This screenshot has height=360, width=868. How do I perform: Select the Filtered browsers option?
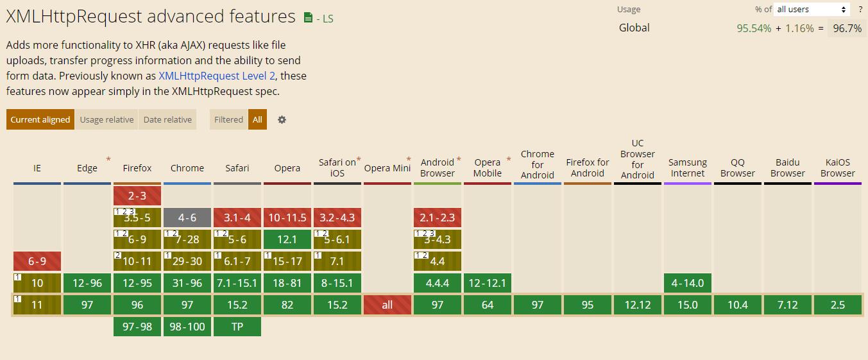click(229, 119)
